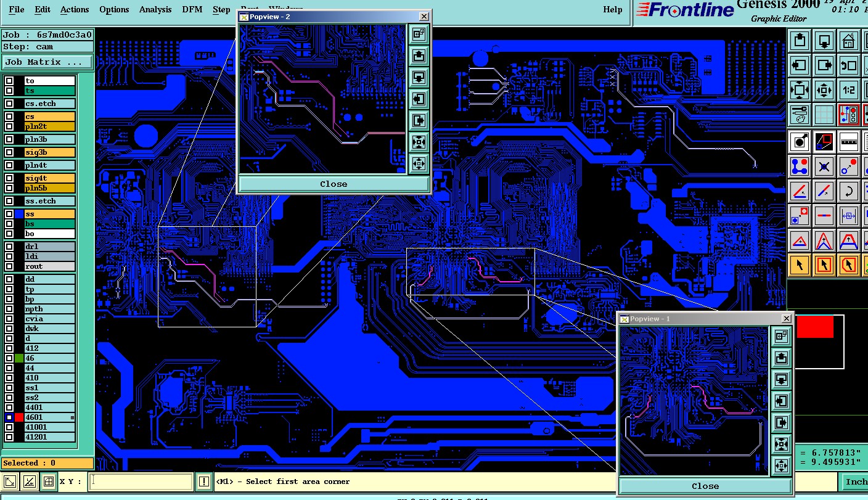Click the red color swatch of layer 4601

tap(19, 417)
